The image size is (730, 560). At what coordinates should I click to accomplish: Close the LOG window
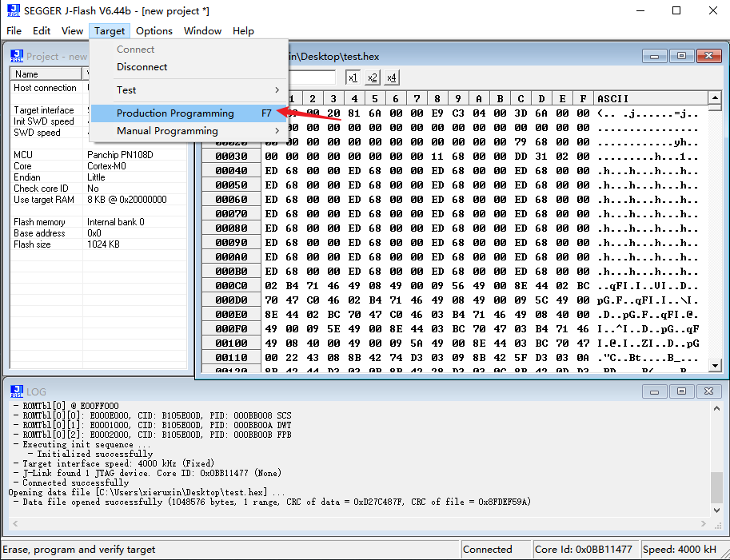tap(708, 391)
